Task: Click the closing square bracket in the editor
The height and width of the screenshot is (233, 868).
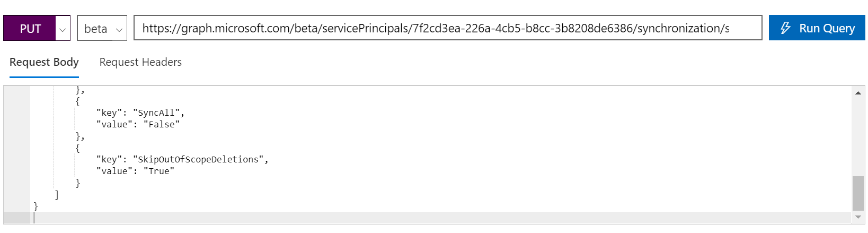Action: (x=57, y=195)
